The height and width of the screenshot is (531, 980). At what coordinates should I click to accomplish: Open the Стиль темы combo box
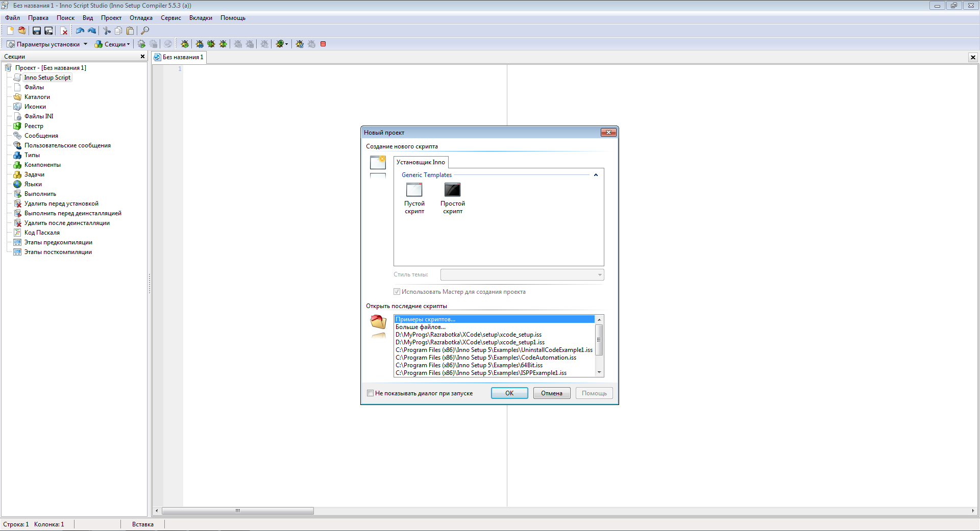522,275
